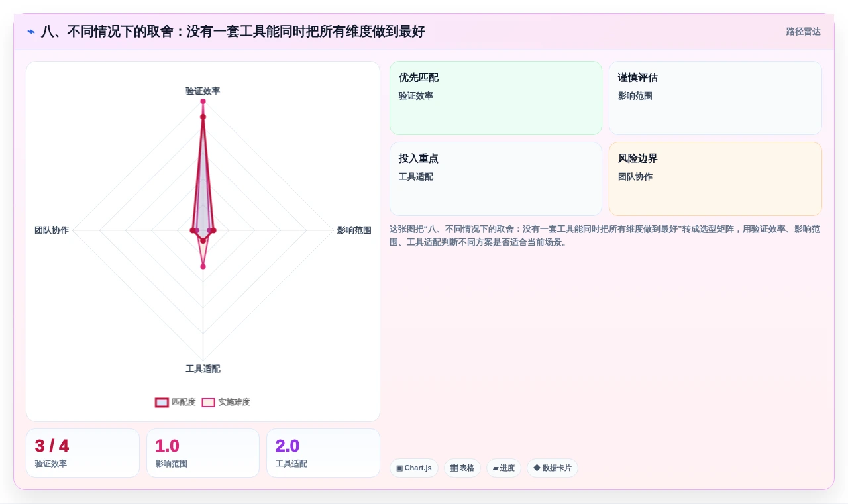Click the 验证效率 radar axis label
Image resolution: width=848 pixels, height=504 pixels.
click(203, 91)
